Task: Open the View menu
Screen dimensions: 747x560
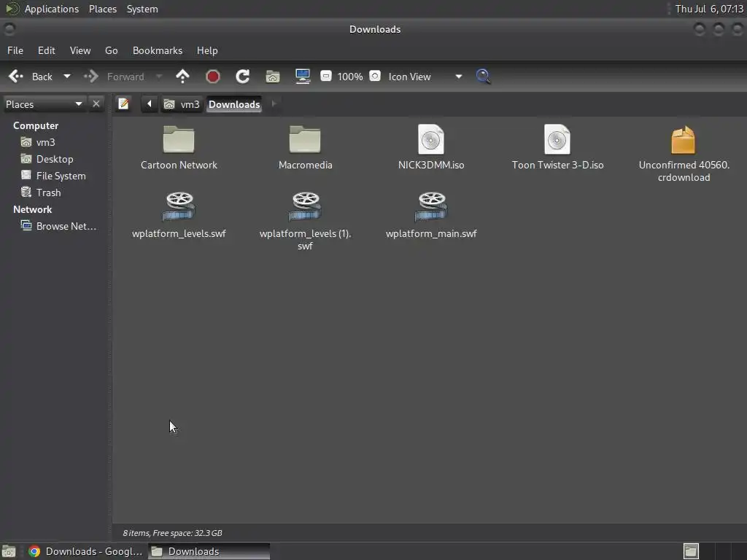Action: pos(80,50)
